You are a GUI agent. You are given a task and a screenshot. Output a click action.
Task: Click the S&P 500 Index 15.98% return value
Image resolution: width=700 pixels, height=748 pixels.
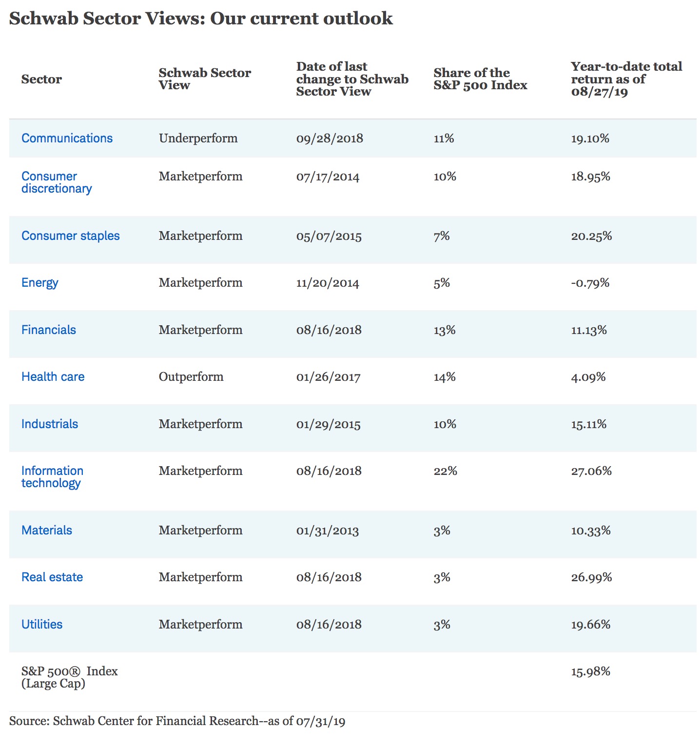[x=590, y=672]
